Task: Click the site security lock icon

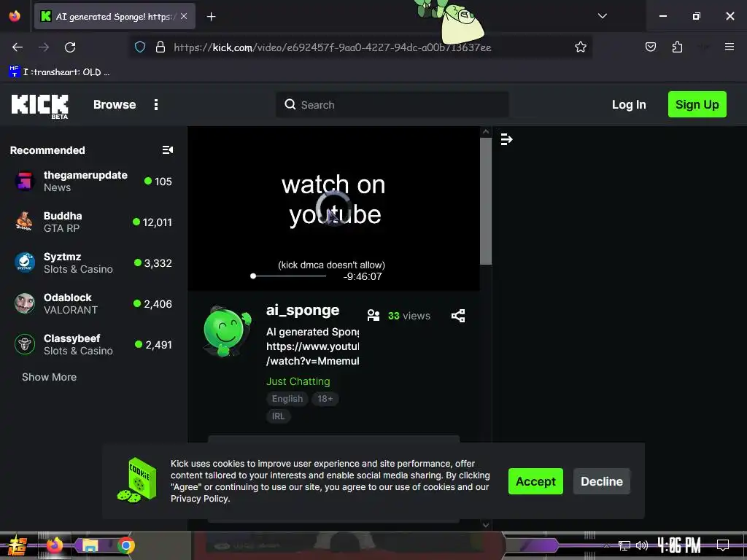Action: [160, 47]
